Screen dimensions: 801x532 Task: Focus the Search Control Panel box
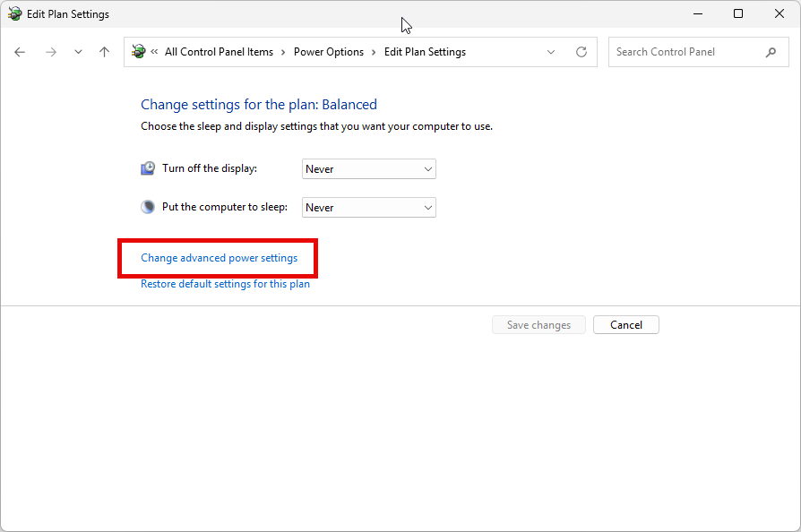click(x=685, y=52)
